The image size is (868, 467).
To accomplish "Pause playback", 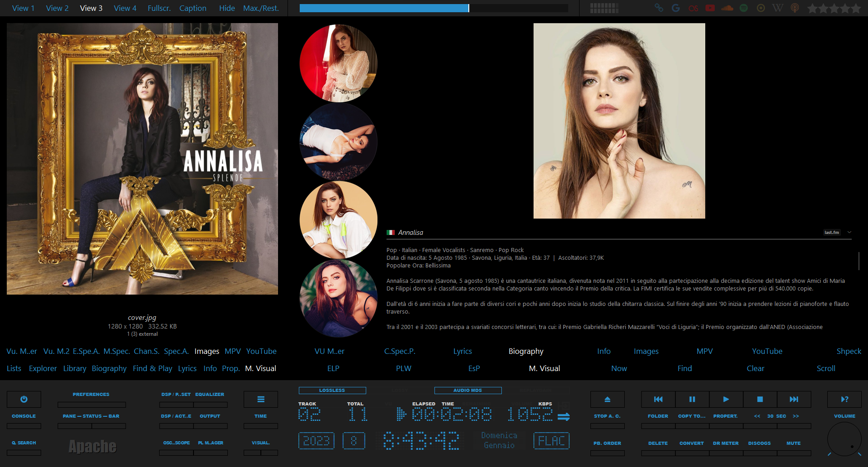I will coord(692,399).
